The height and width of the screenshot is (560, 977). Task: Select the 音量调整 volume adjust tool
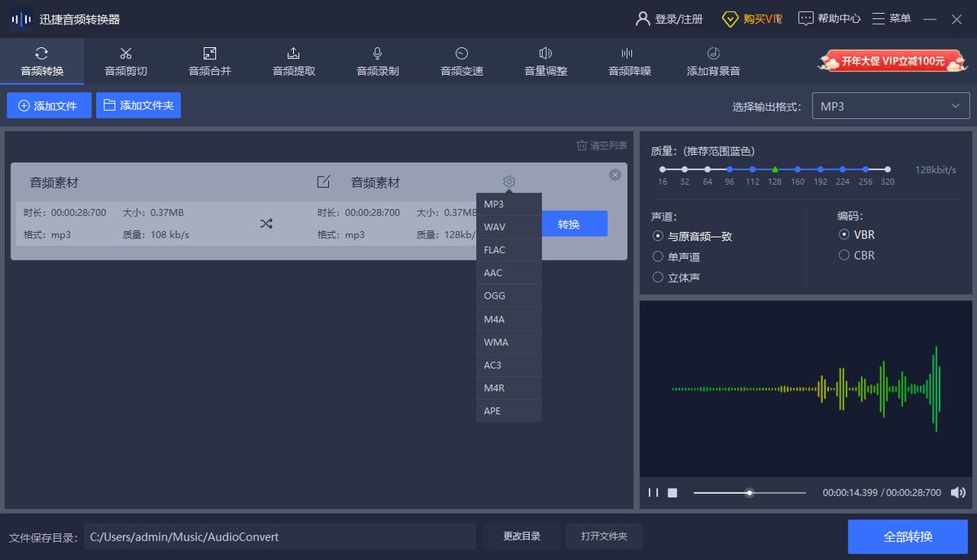[x=544, y=61]
